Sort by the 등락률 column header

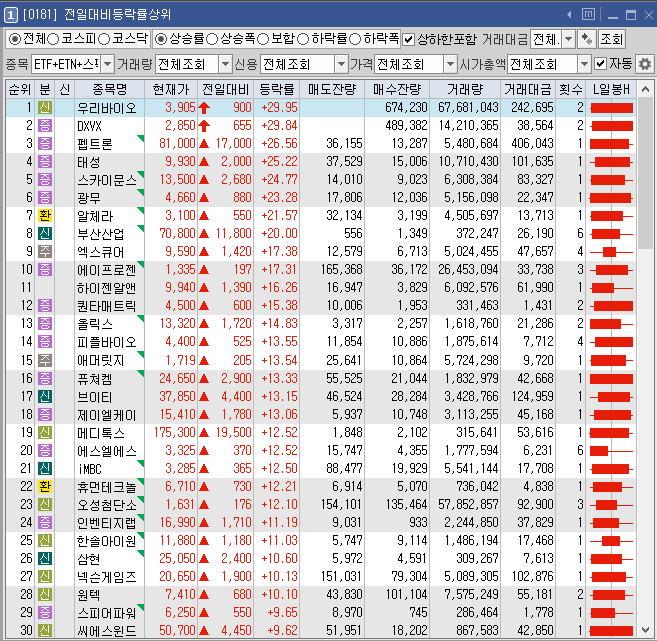(277, 89)
